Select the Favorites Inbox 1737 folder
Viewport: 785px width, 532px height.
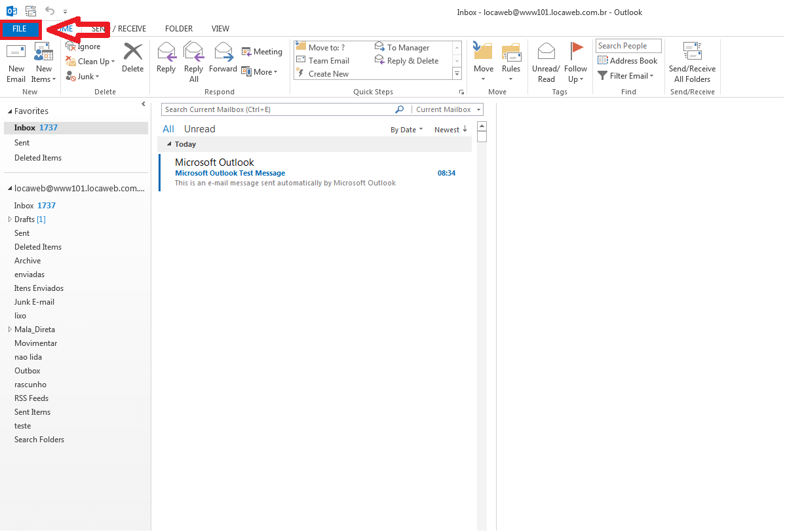click(76, 128)
